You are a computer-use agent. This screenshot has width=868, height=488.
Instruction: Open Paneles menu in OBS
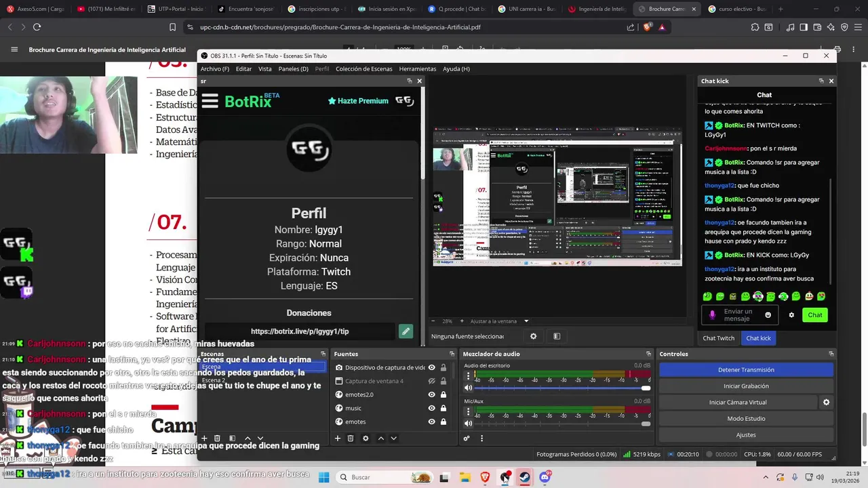293,68
